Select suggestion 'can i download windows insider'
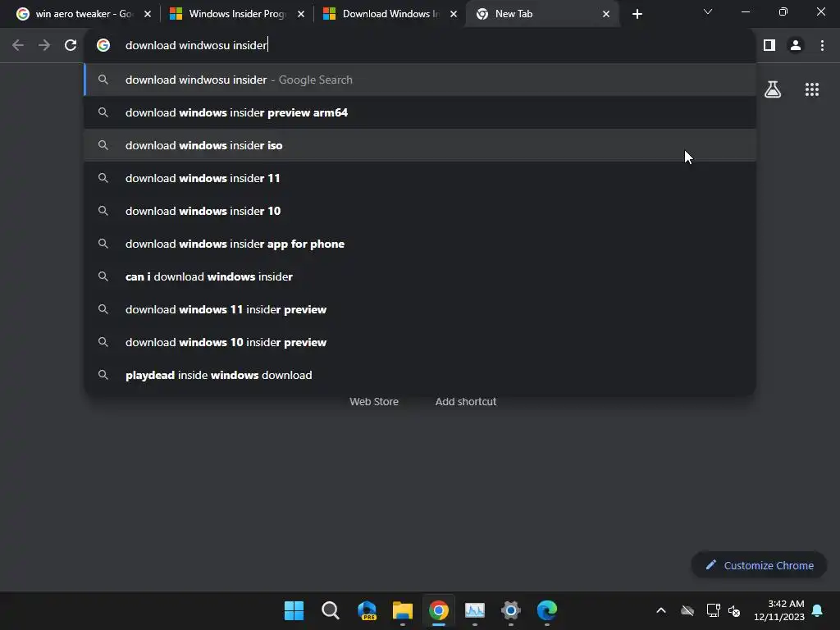This screenshot has height=630, width=840. pyautogui.click(x=420, y=276)
